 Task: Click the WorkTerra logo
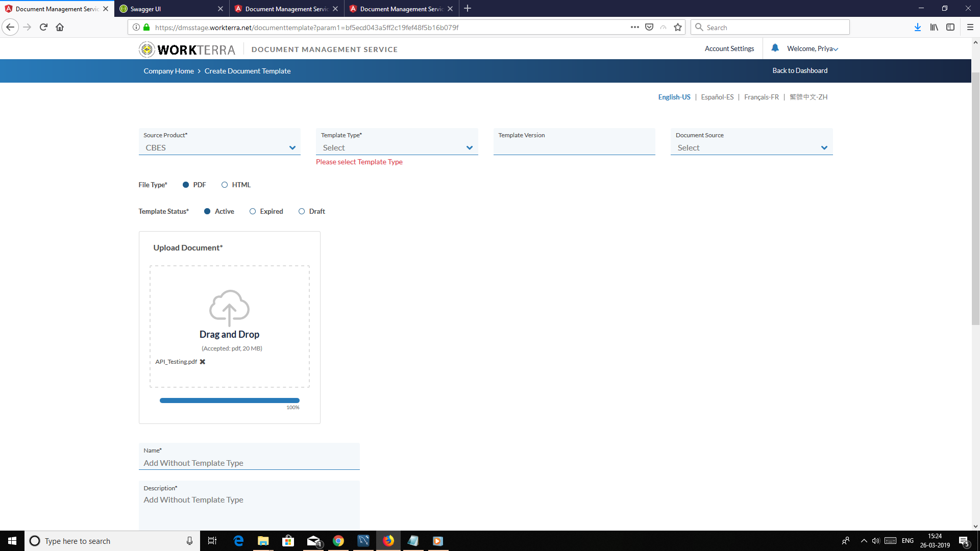pos(187,49)
